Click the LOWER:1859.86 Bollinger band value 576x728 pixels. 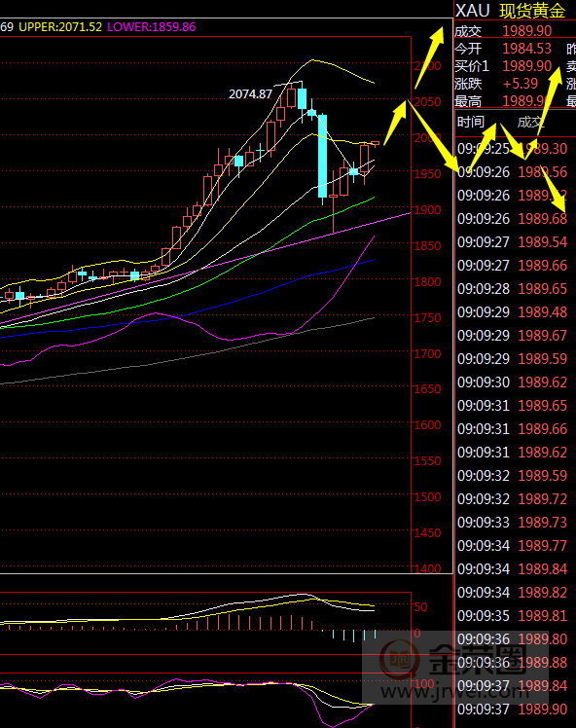click(x=152, y=27)
